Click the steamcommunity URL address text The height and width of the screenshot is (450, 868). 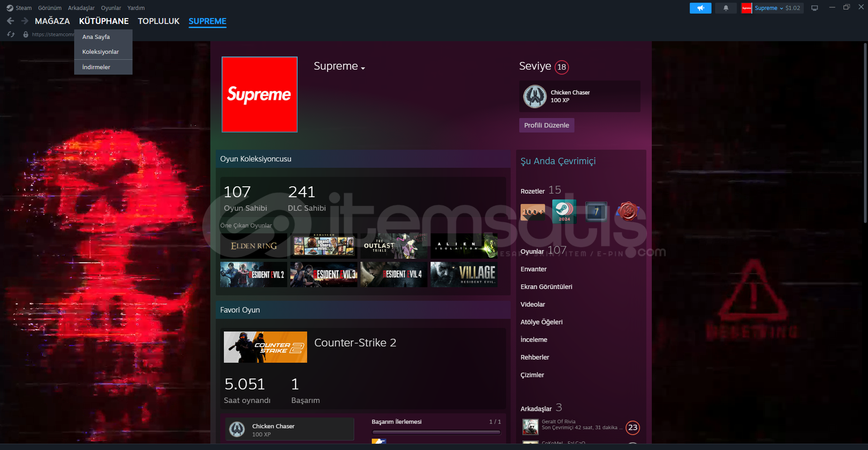53,34
